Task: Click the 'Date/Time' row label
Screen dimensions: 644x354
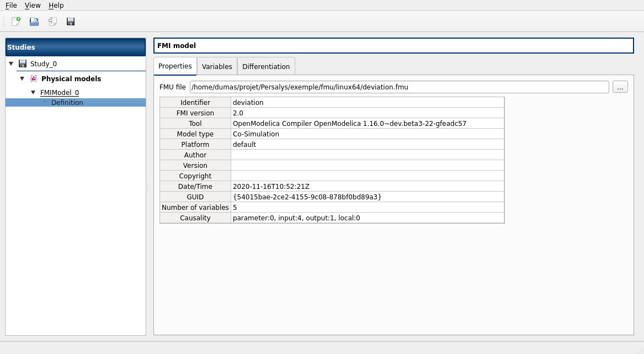Action: click(x=195, y=186)
